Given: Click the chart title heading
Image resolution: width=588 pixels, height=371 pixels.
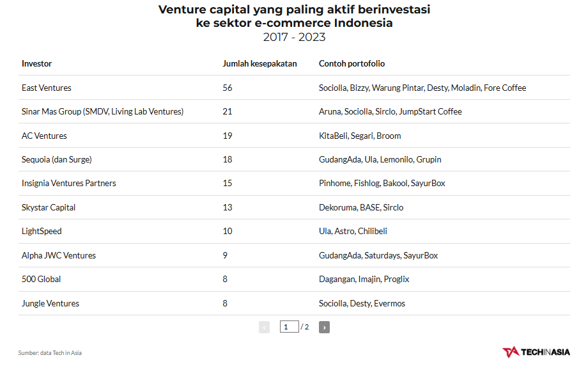Looking at the screenshot, I should point(294,17).
